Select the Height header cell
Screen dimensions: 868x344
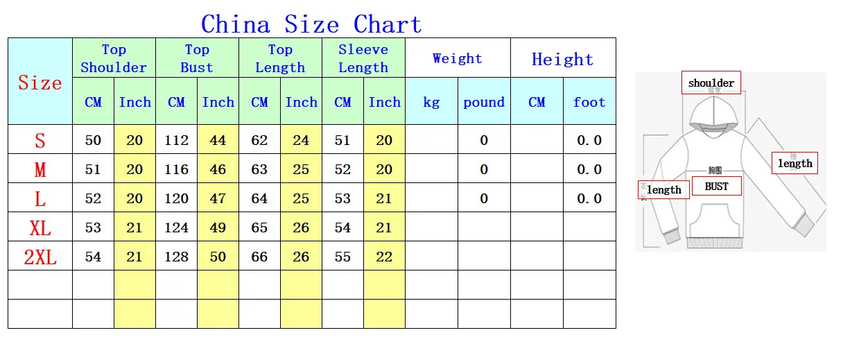pyautogui.click(x=563, y=58)
